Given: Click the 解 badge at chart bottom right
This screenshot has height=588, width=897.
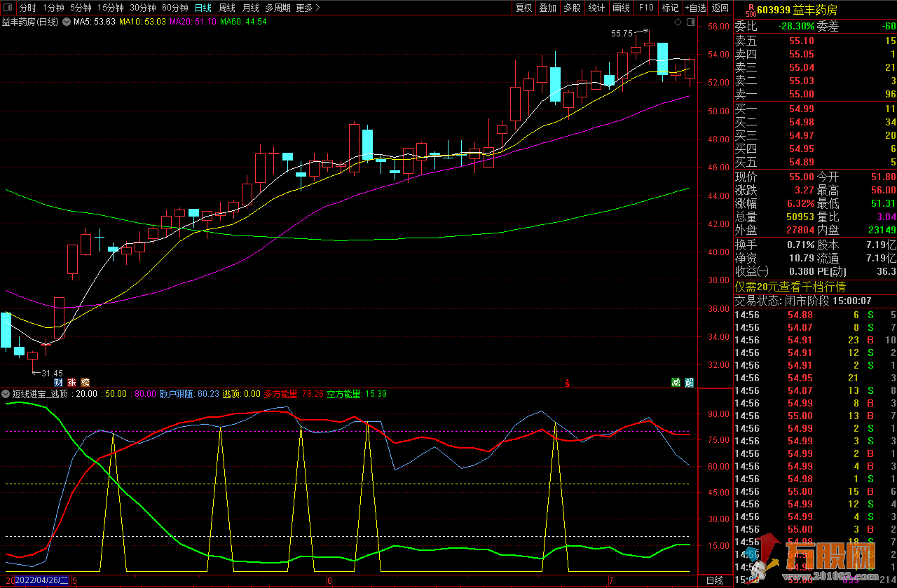Looking at the screenshot, I should click(689, 382).
